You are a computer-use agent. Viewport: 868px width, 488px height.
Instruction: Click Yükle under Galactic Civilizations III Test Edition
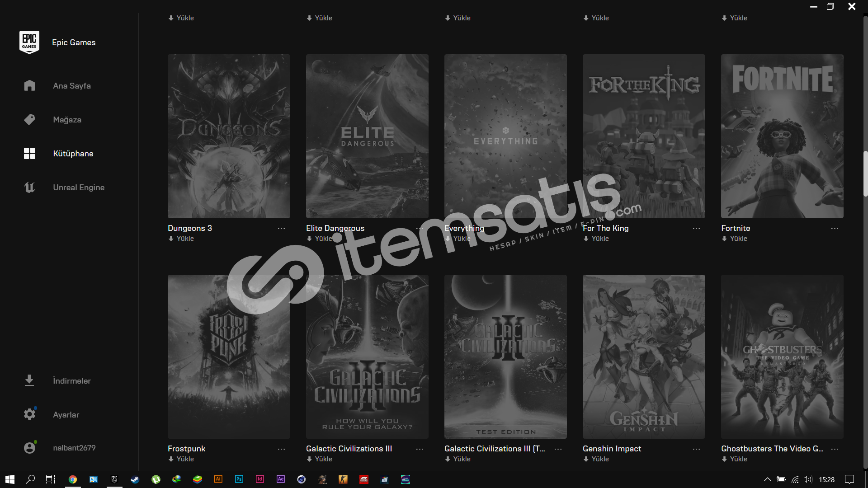(x=458, y=459)
